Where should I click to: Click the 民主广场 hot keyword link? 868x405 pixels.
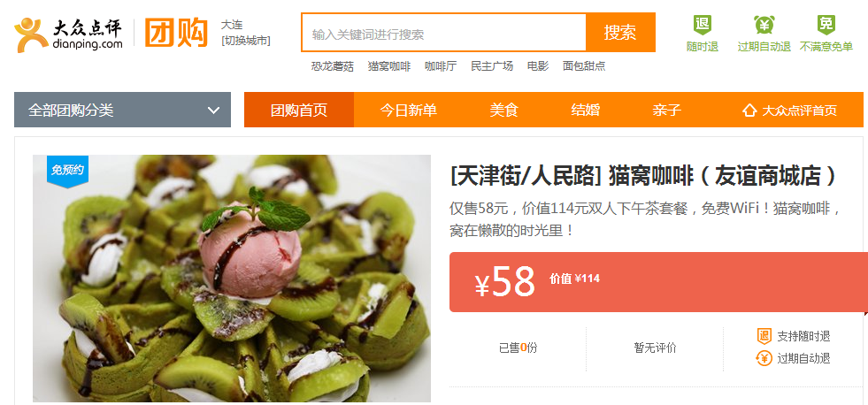492,66
